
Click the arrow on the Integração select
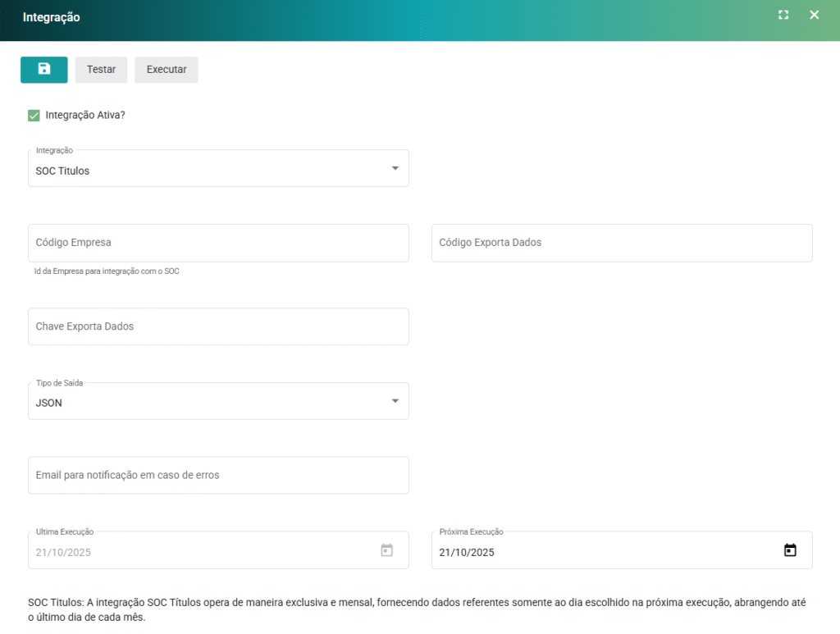(x=395, y=168)
